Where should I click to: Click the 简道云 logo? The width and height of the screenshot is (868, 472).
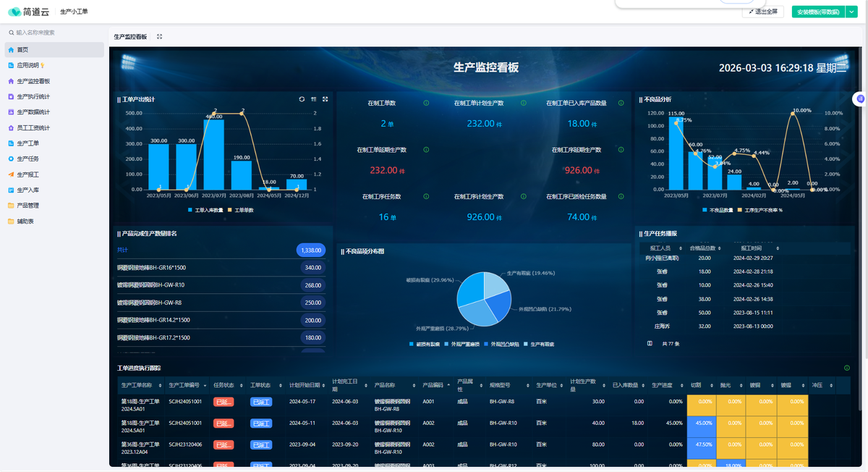point(28,12)
